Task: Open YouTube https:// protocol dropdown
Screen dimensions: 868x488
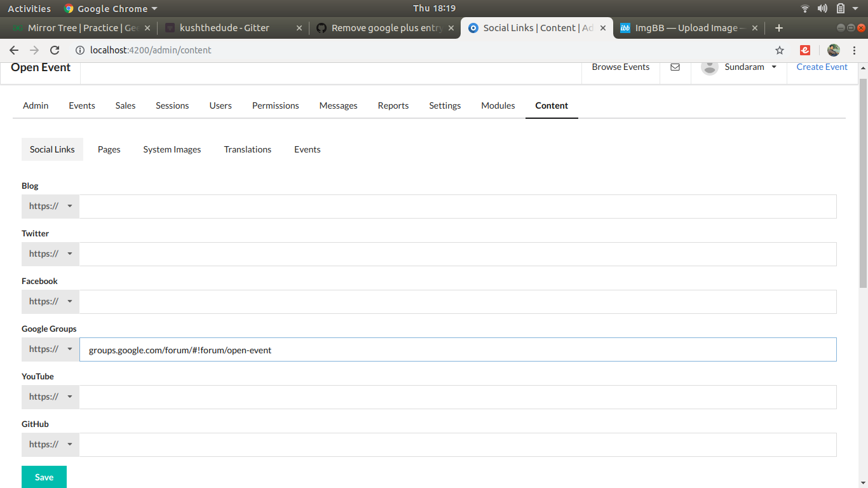Action: point(50,397)
